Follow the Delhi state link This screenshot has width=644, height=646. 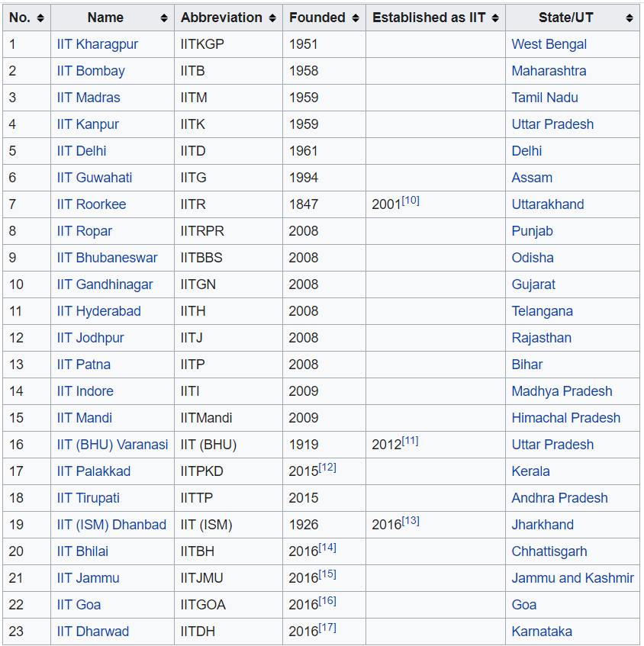[x=526, y=151]
